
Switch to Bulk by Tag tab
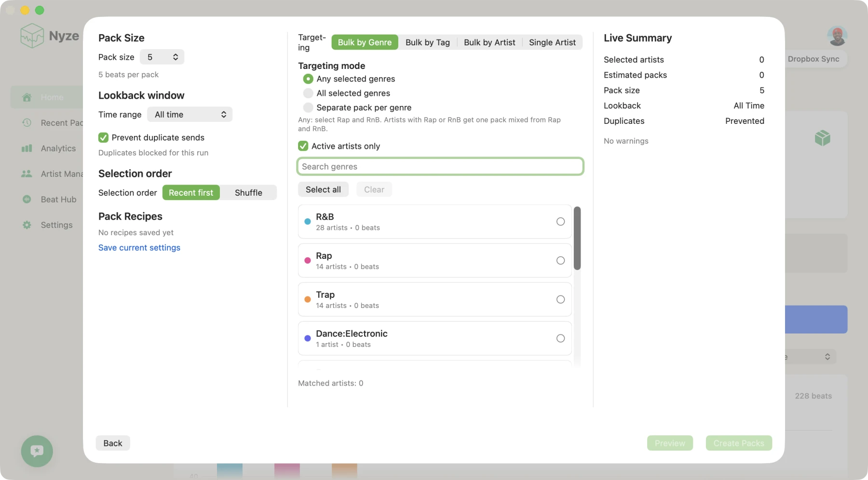pyautogui.click(x=428, y=42)
